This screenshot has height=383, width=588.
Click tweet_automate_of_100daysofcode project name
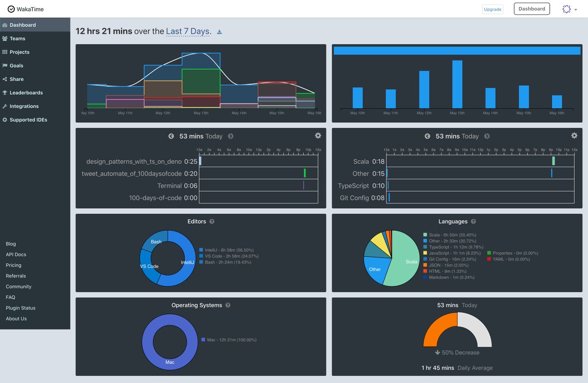pos(132,174)
